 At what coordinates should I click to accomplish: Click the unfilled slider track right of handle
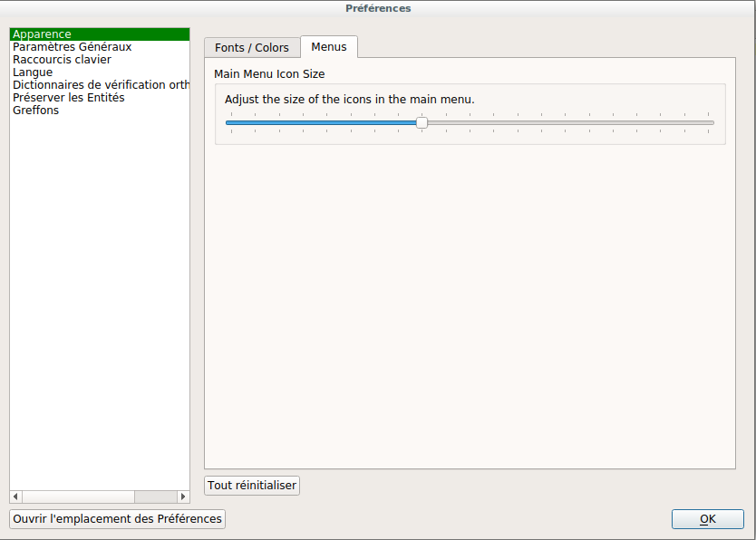point(571,123)
